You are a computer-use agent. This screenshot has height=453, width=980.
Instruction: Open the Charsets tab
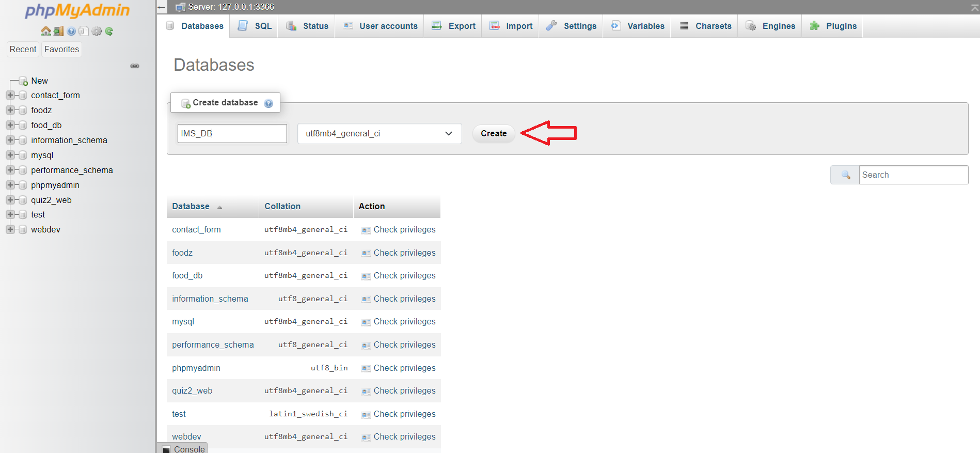click(705, 26)
